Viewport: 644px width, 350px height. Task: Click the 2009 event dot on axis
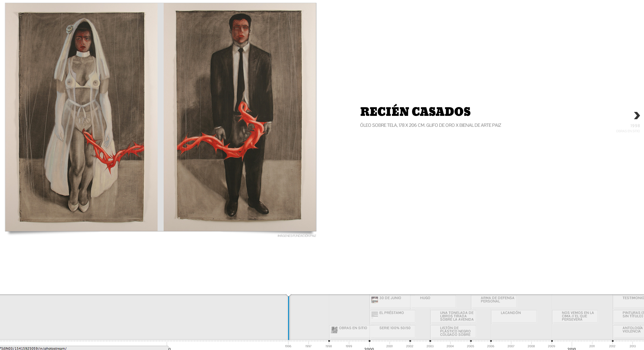552,341
